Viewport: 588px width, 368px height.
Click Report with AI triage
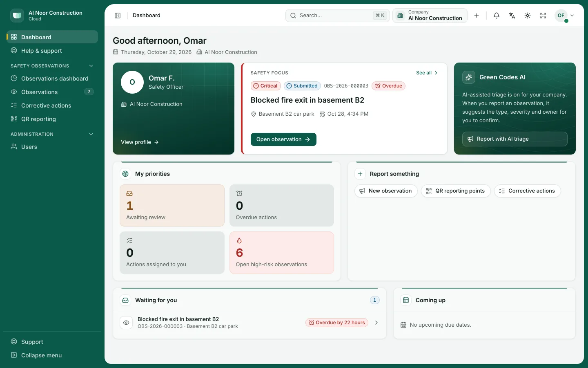click(x=514, y=139)
